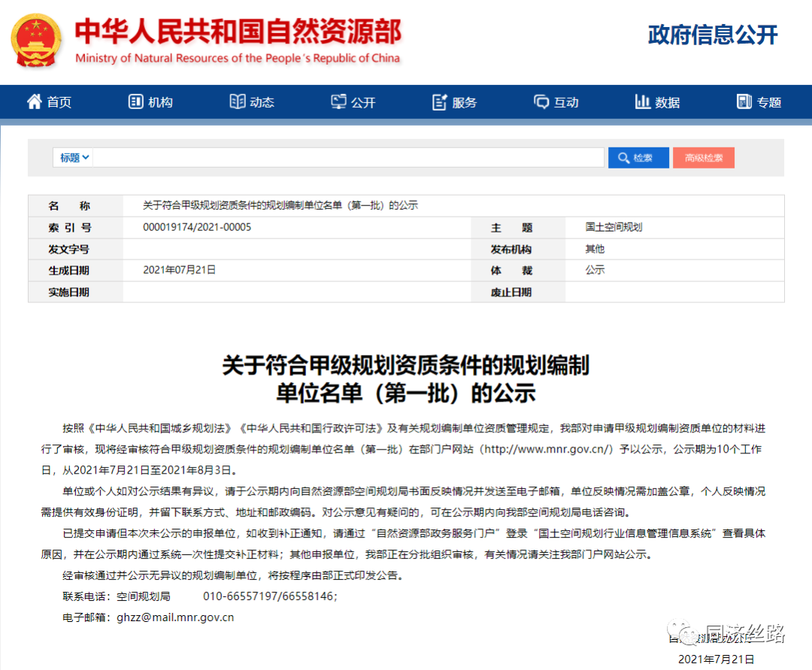Click the bottom date 2021年7月21日
The height and width of the screenshot is (670, 812).
coord(717,659)
